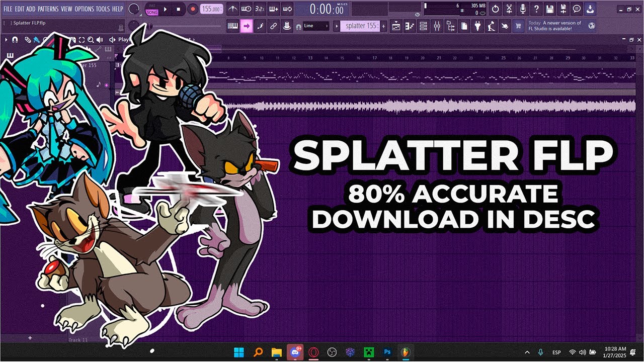Click the Stop button in transport
This screenshot has width=644, height=362.
pos(179,9)
